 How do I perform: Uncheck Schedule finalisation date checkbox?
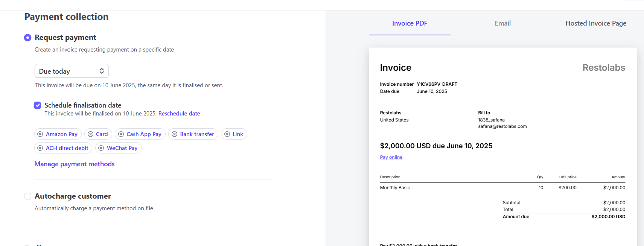pos(37,105)
